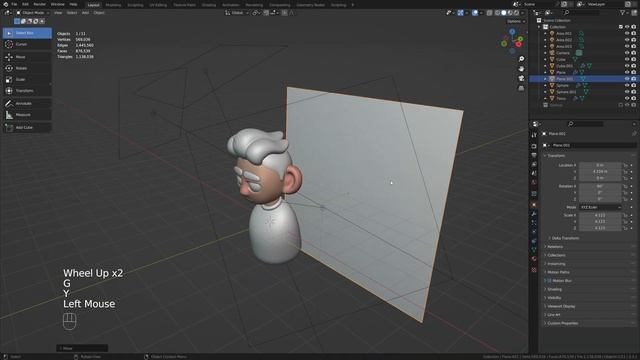Open the Output properties tab
Image resolution: width=640 pixels, height=360 pixels.
point(534,155)
